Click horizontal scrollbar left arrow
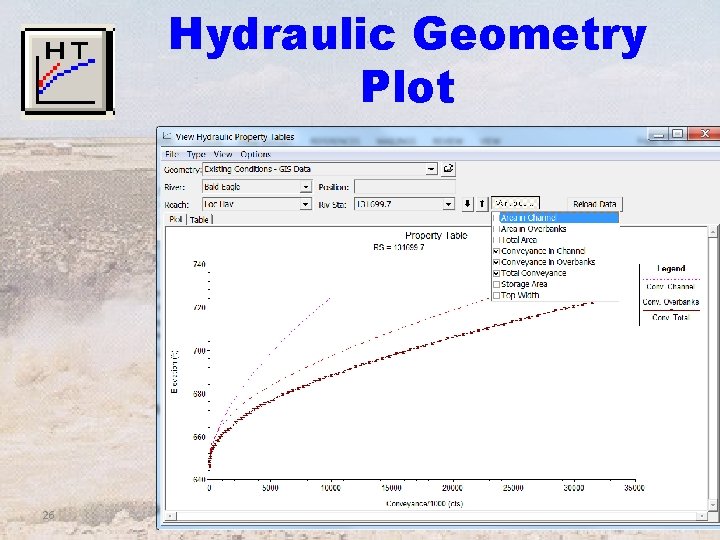The image size is (720, 540). coord(170,516)
